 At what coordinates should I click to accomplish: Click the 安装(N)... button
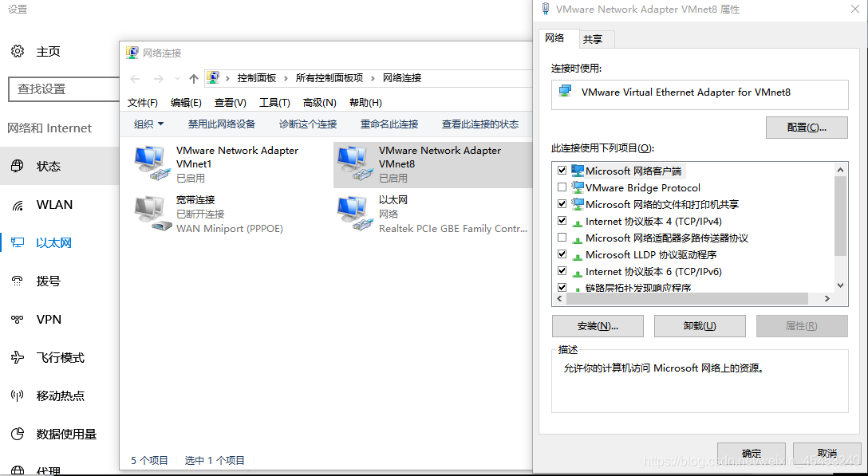(x=598, y=326)
